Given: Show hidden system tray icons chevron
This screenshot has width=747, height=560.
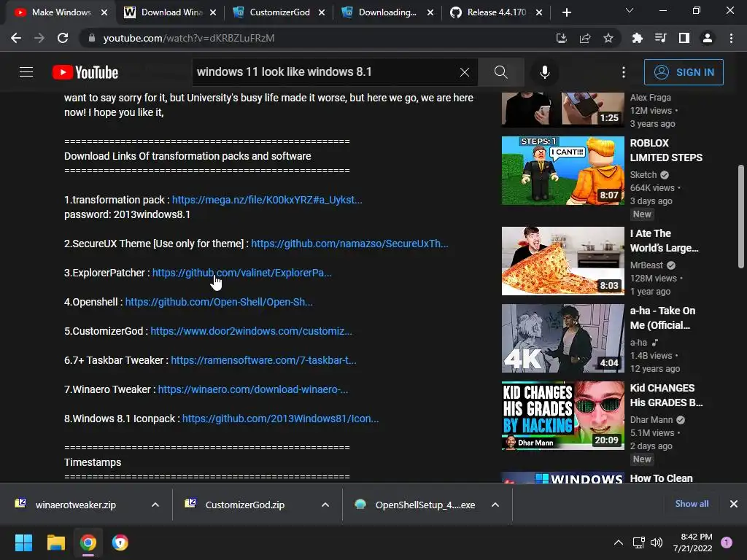Looking at the screenshot, I should tap(619, 542).
